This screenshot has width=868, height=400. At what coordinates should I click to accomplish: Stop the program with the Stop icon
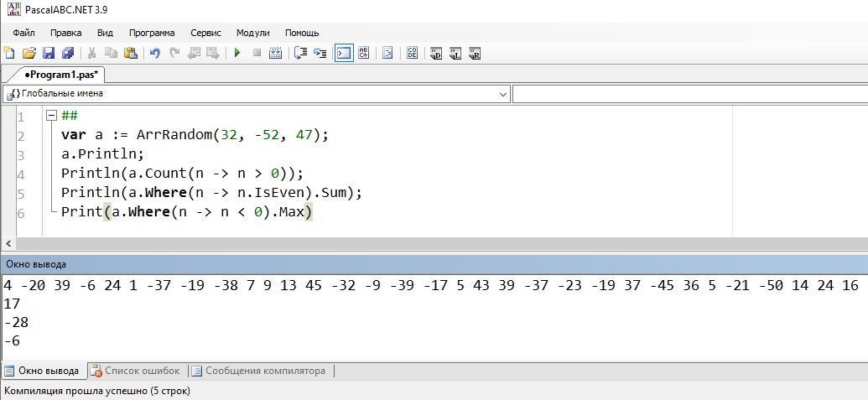tap(257, 53)
